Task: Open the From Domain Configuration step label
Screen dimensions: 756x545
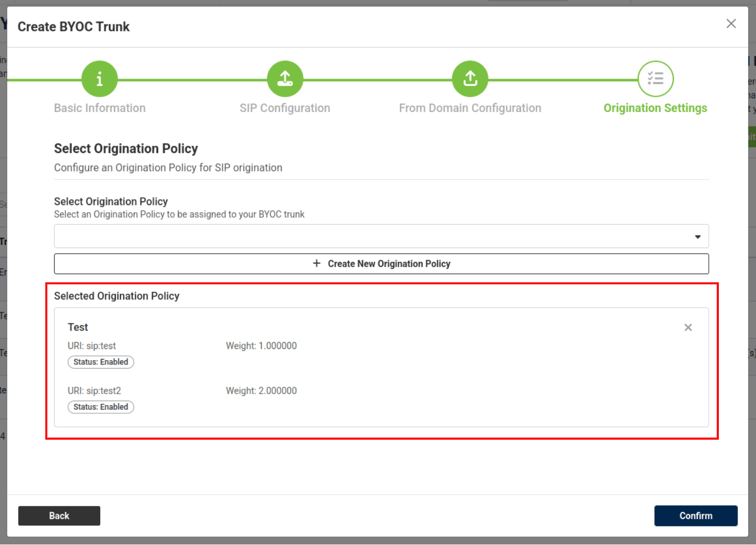Action: point(470,108)
